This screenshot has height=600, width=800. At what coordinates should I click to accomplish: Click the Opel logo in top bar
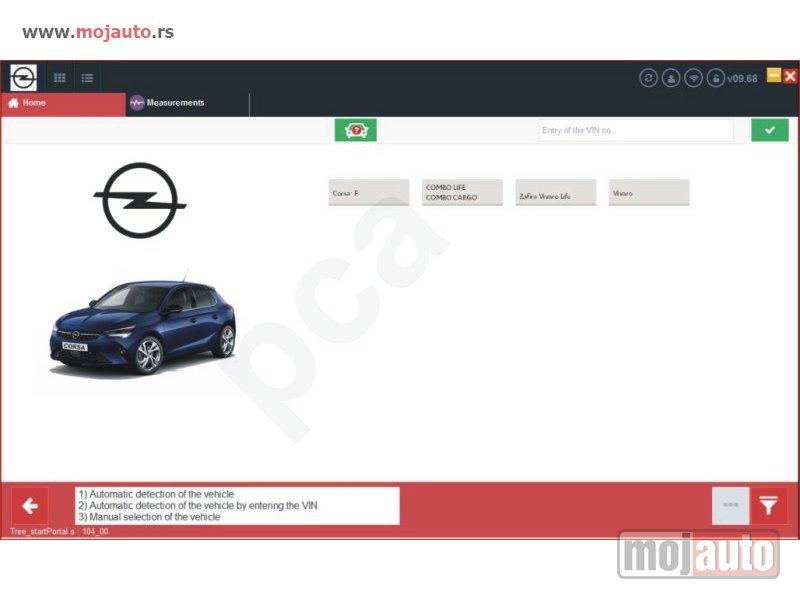[23, 78]
